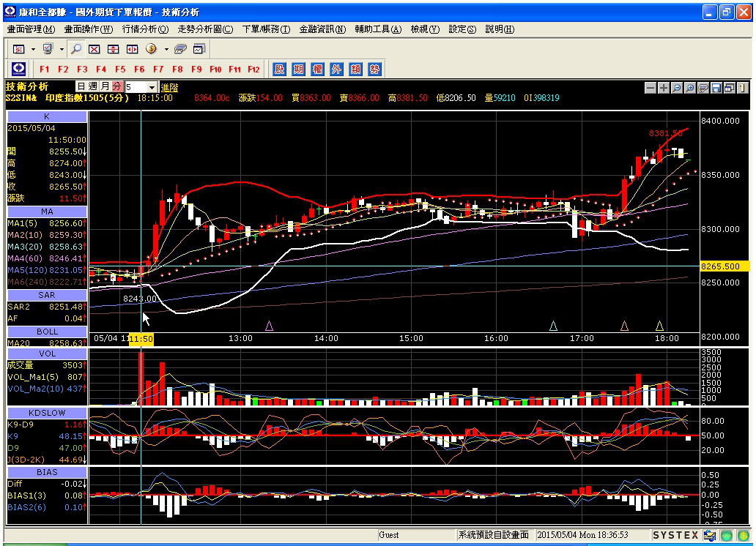
Task: Open the 走勢分析圖(C) menu
Action: pyautogui.click(x=205, y=29)
